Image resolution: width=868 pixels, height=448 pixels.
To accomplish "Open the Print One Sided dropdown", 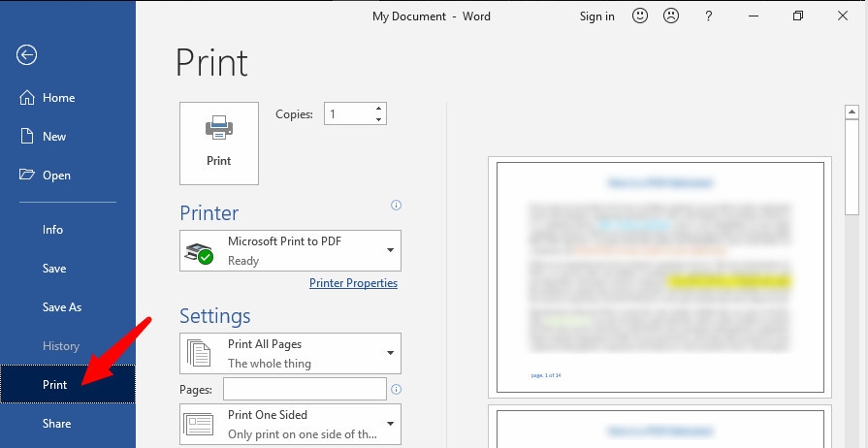I will click(x=290, y=424).
